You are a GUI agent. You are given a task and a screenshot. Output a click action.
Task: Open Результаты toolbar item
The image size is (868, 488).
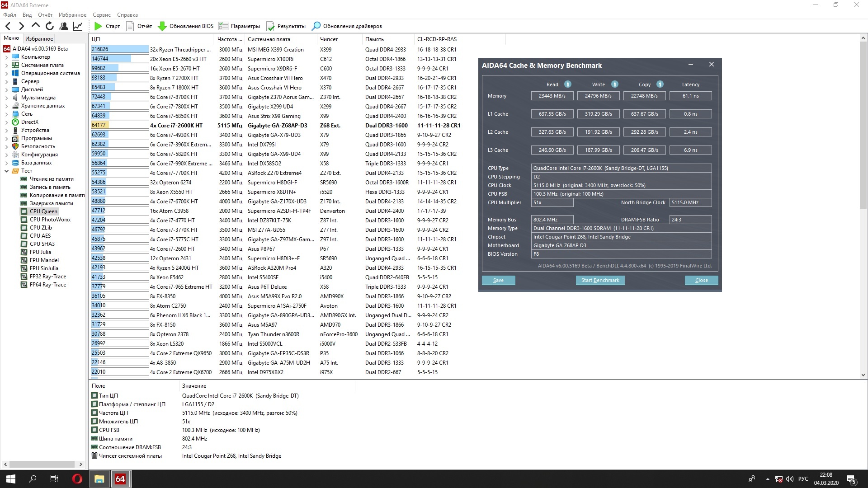tap(286, 26)
